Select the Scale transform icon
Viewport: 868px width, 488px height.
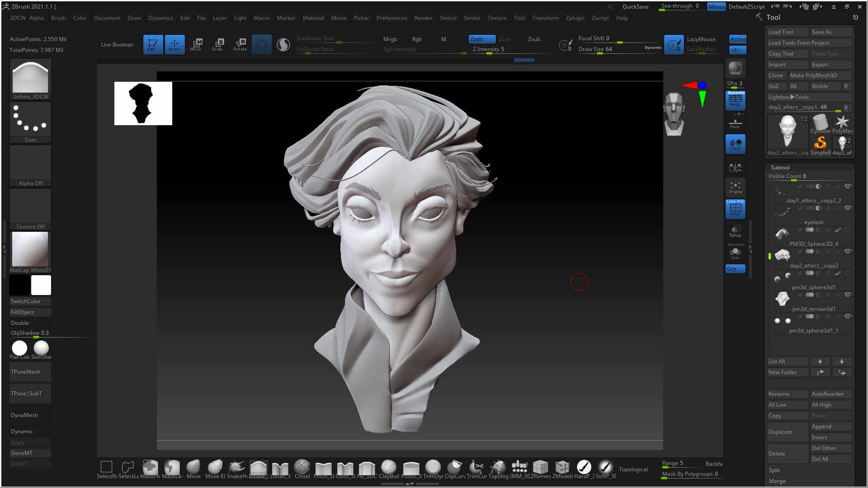click(218, 44)
